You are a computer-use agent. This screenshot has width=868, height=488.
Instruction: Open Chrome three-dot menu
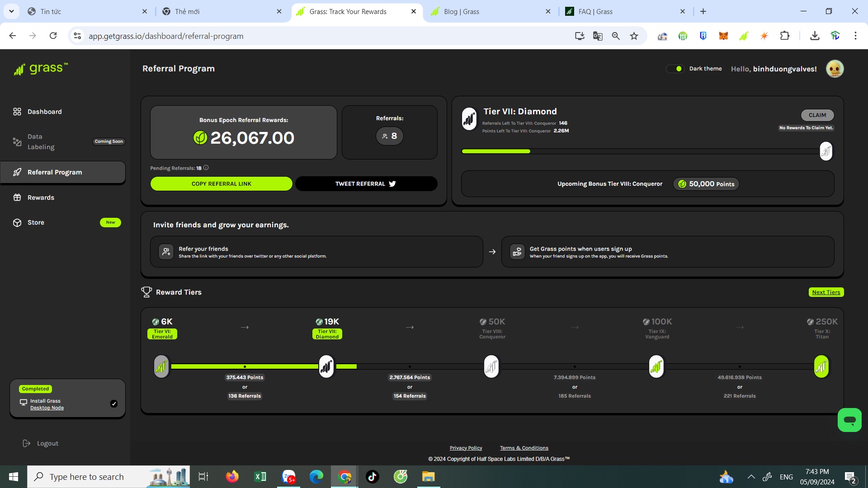(855, 36)
